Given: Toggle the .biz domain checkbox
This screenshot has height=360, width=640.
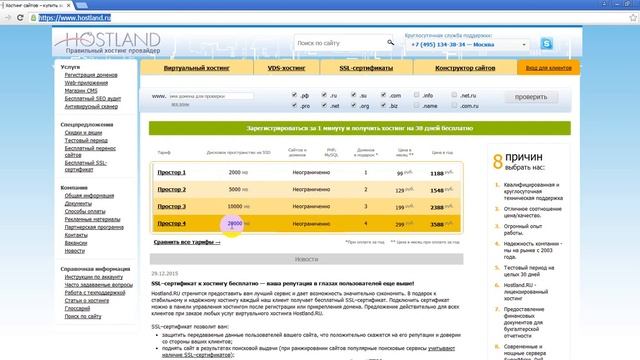Looking at the screenshot, I should pos(383,105).
